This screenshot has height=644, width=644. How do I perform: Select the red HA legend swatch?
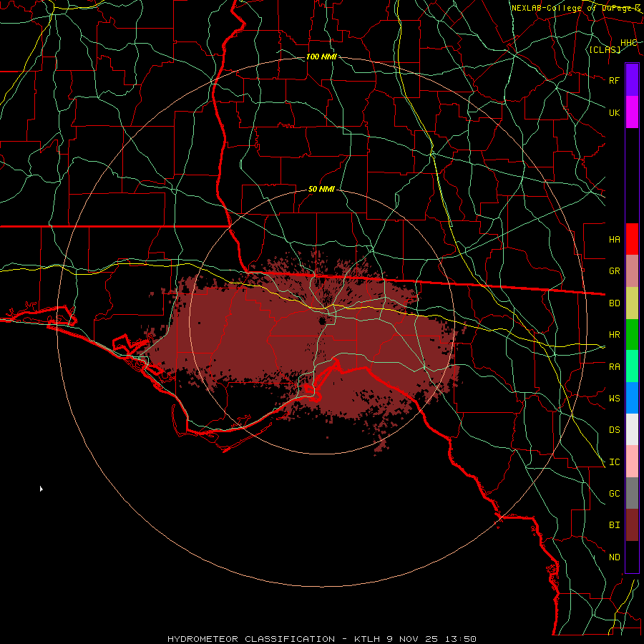tap(632, 239)
